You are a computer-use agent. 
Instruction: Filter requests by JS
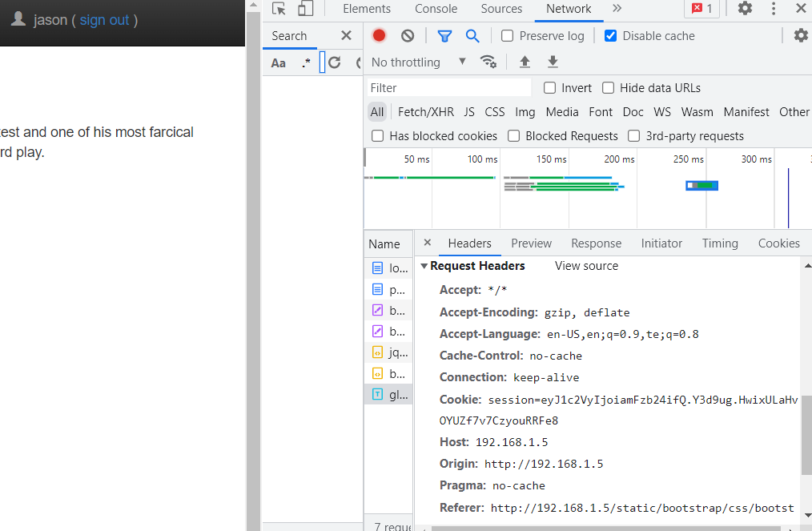[469, 112]
